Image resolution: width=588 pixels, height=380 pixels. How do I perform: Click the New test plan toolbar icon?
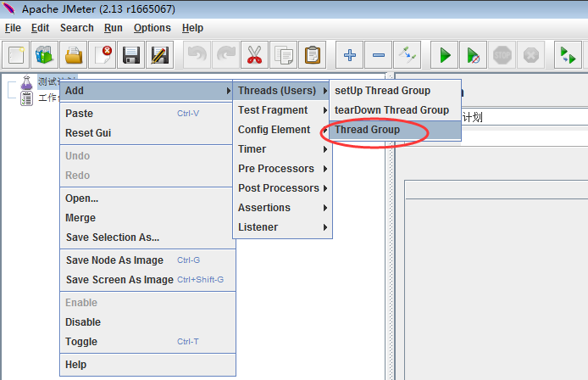coord(16,55)
